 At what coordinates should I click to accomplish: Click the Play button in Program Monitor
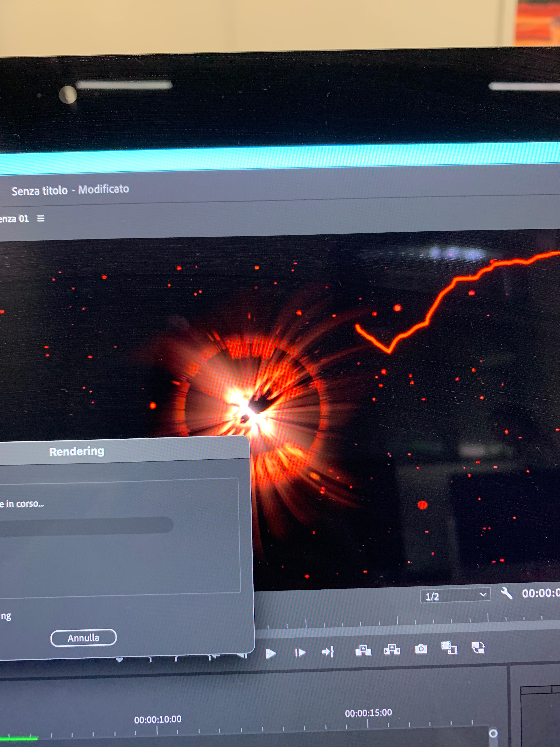270,653
